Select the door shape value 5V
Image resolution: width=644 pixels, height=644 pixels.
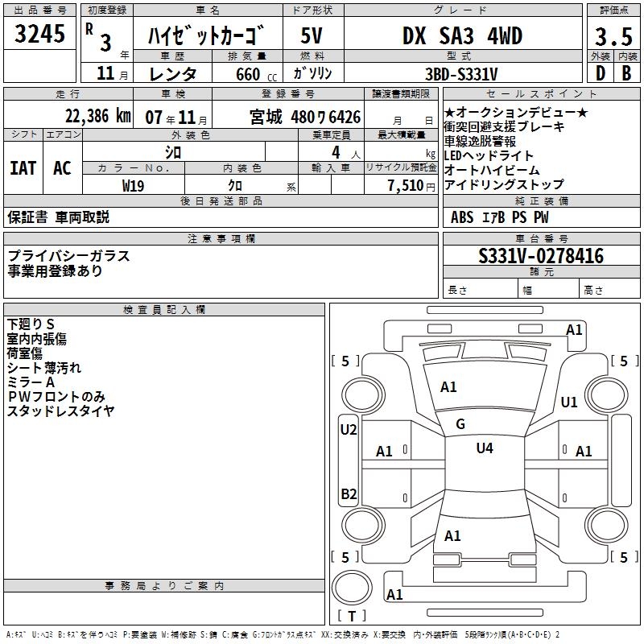coord(312,35)
